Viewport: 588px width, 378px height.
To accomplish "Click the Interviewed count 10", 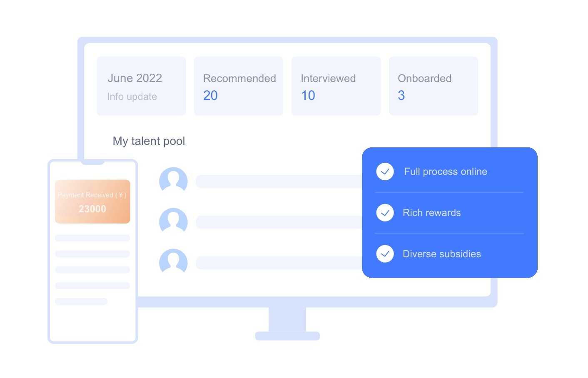I will pyautogui.click(x=308, y=95).
